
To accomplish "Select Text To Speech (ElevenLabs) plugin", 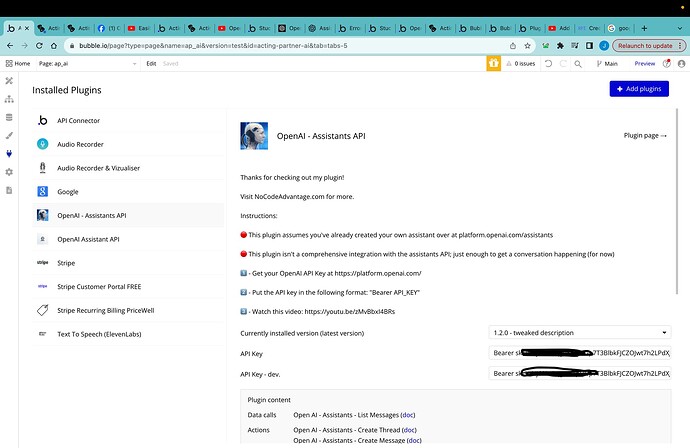I will 128,334.
